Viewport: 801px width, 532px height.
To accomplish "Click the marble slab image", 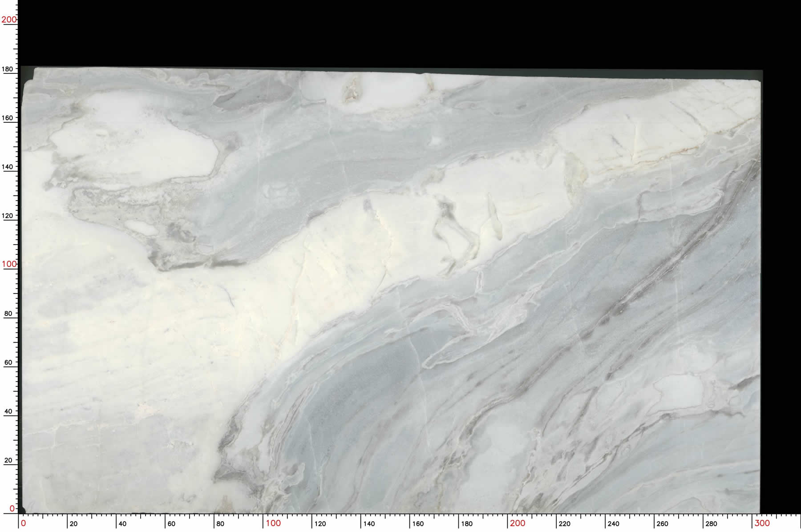I will pyautogui.click(x=392, y=289).
